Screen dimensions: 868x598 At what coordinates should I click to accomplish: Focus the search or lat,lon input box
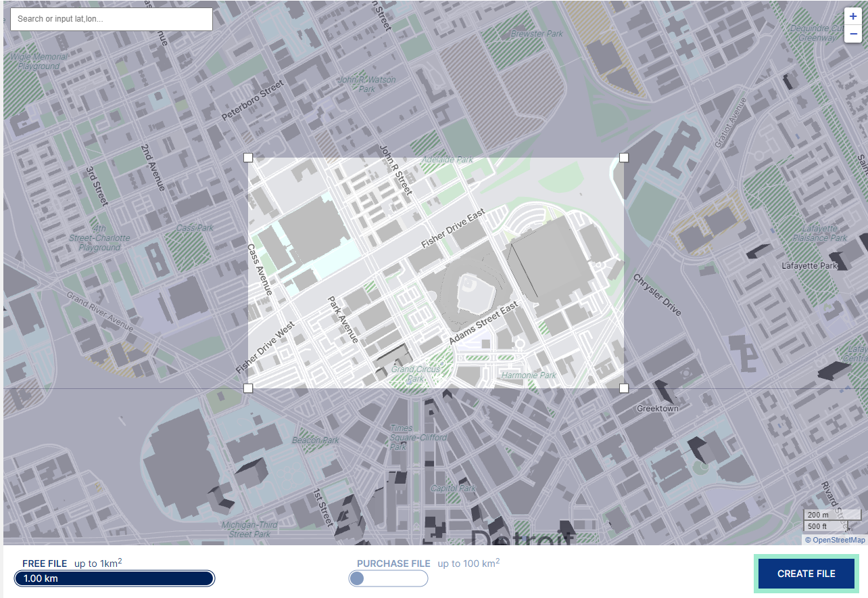[x=112, y=19]
